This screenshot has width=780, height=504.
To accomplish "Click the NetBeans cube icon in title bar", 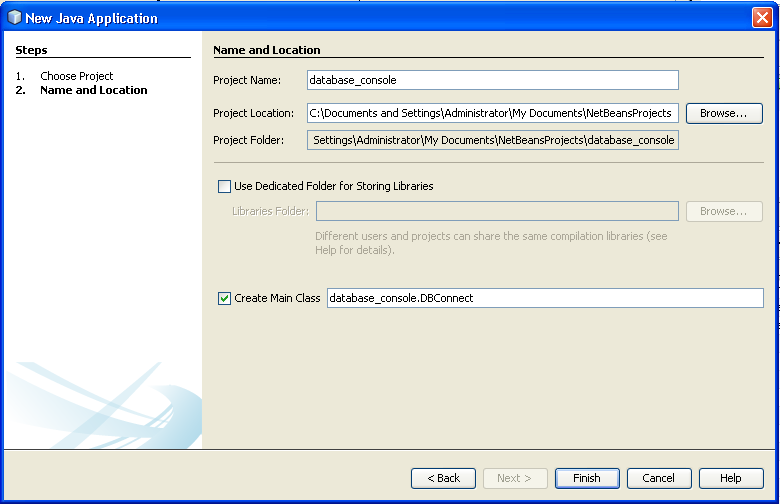I will (15, 18).
